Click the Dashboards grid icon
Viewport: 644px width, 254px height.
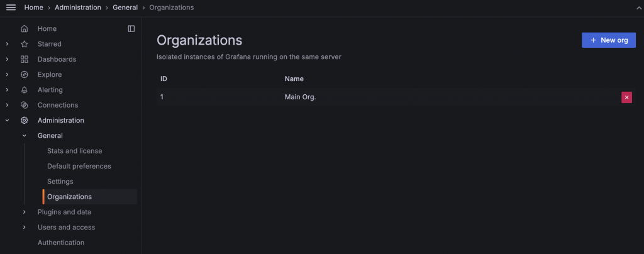tap(25, 59)
